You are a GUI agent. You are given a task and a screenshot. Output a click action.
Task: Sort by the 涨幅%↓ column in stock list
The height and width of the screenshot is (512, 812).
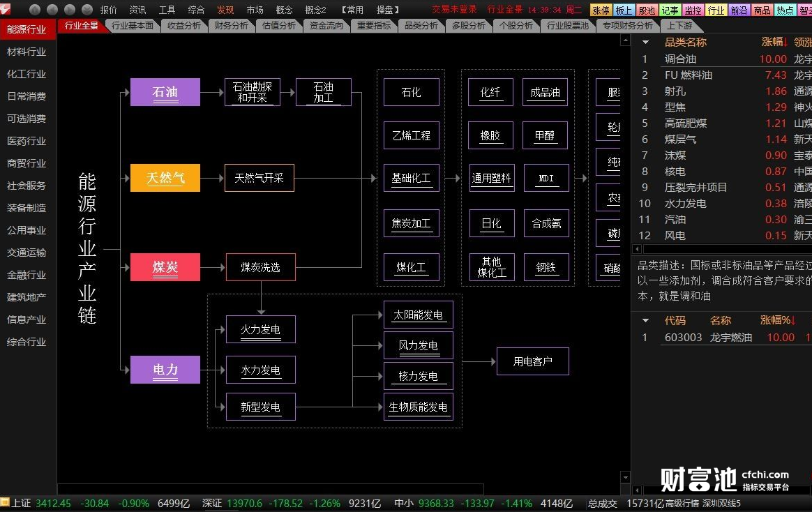click(x=778, y=320)
